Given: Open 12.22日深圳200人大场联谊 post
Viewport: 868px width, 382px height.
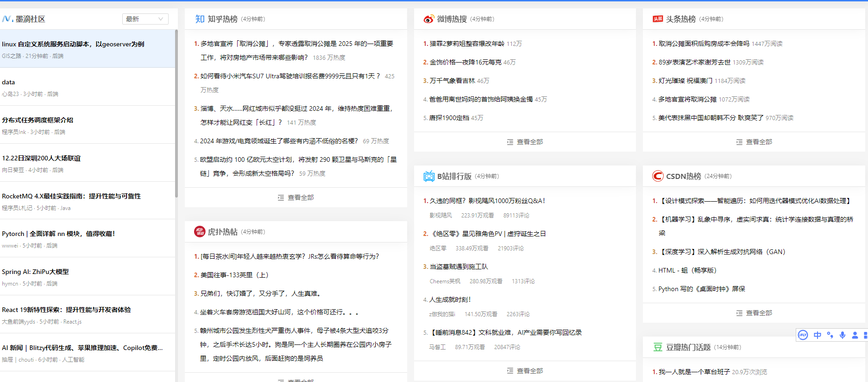Looking at the screenshot, I should 41,158.
